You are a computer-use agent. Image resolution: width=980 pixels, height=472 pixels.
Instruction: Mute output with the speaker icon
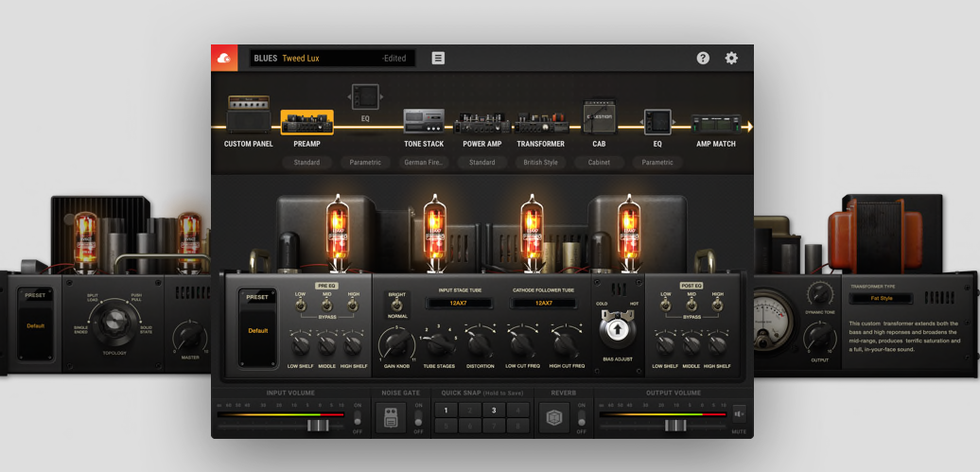(x=739, y=414)
